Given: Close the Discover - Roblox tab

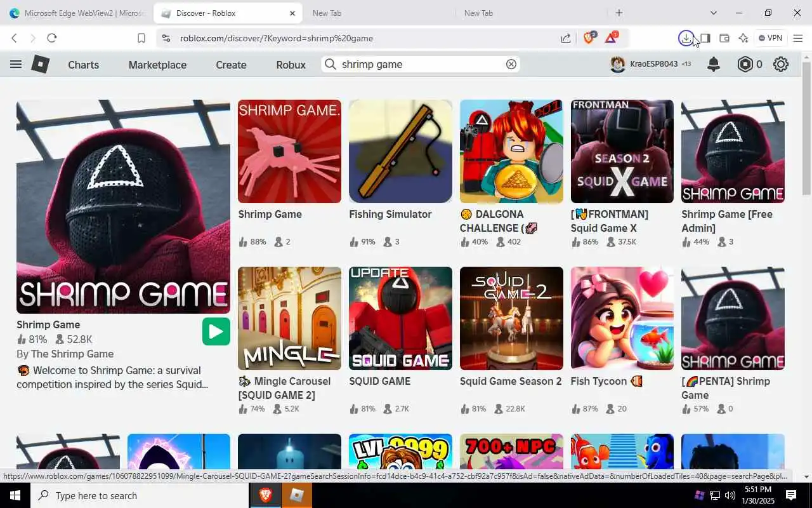Looking at the screenshot, I should click(292, 13).
